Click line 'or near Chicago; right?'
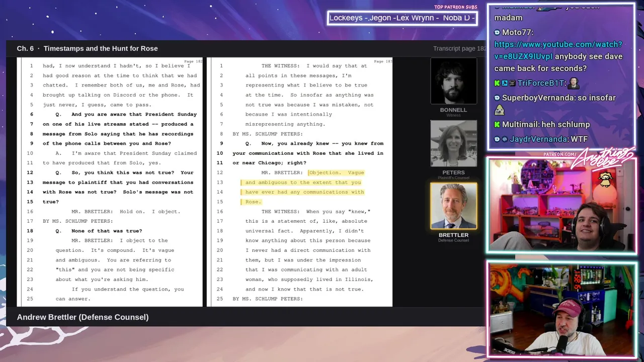The width and height of the screenshot is (644, 362). (269, 163)
